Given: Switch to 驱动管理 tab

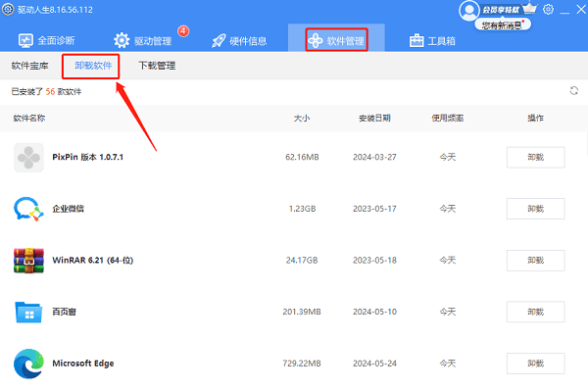Looking at the screenshot, I should coord(143,40).
